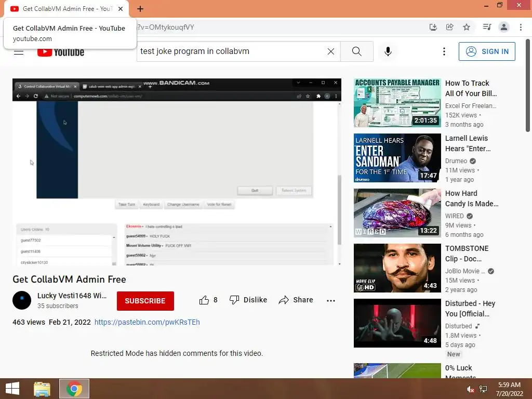Open How To Track All Of Your Bills title

471,88
